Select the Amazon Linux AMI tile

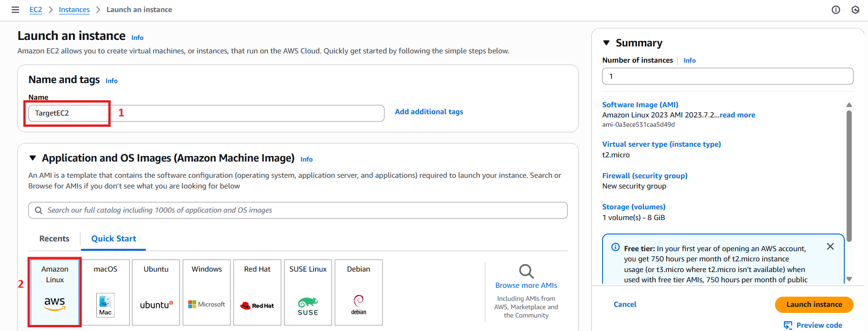(x=55, y=292)
